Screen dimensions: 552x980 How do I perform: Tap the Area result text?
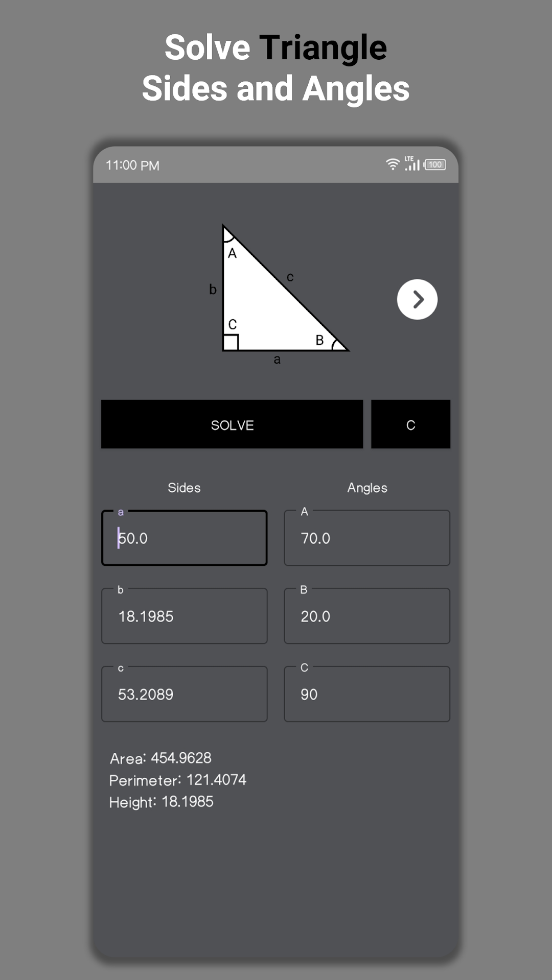(160, 758)
